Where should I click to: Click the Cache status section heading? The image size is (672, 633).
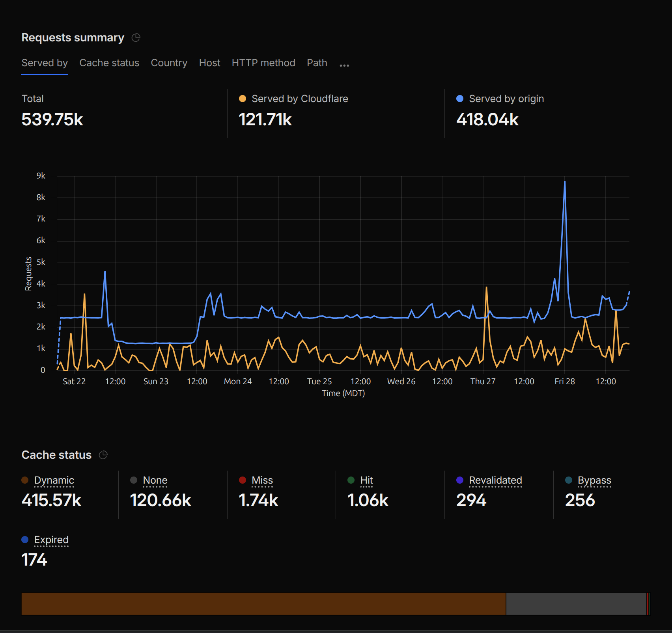pyautogui.click(x=56, y=455)
